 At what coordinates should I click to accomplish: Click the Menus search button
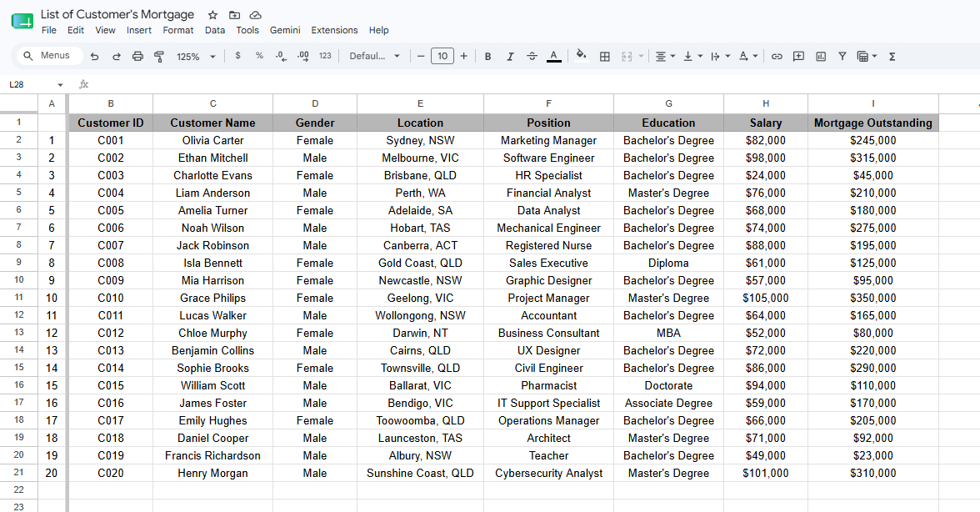48,56
